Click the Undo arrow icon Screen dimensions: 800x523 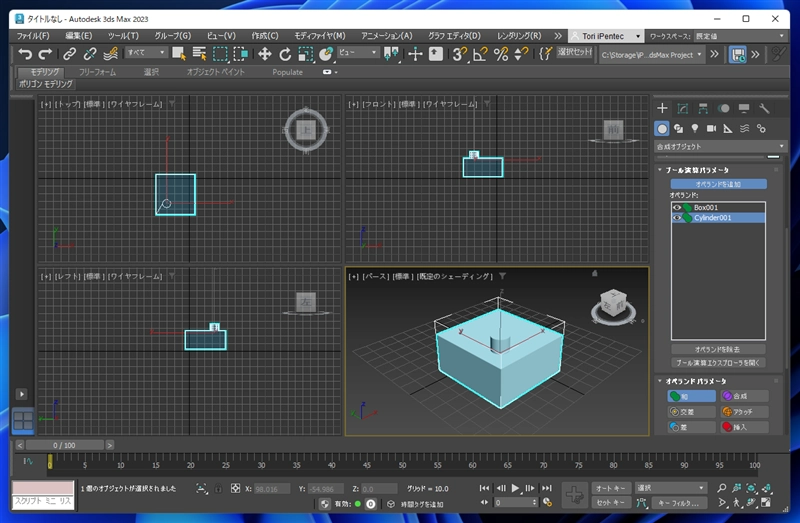point(24,54)
